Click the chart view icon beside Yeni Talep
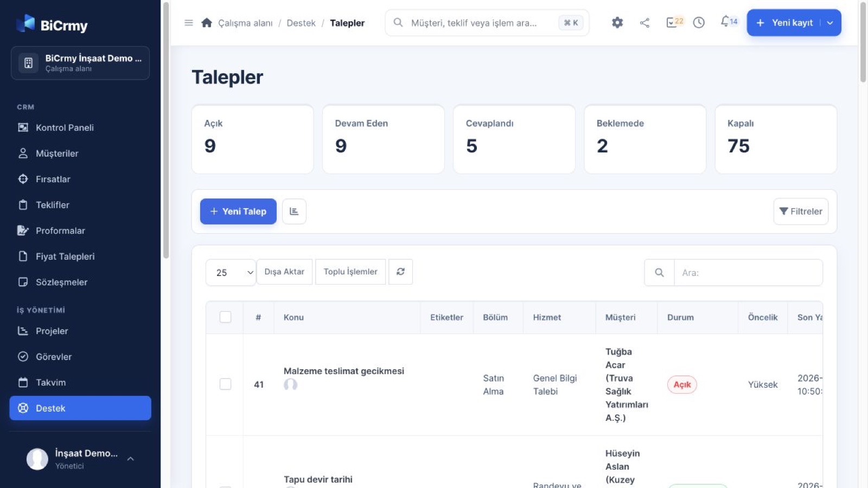 click(x=294, y=211)
